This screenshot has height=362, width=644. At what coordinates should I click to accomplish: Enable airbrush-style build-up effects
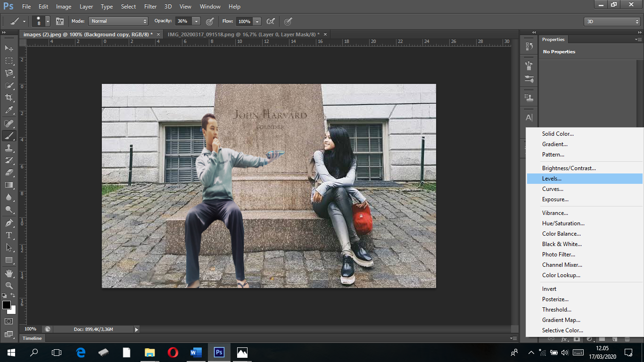click(271, 21)
